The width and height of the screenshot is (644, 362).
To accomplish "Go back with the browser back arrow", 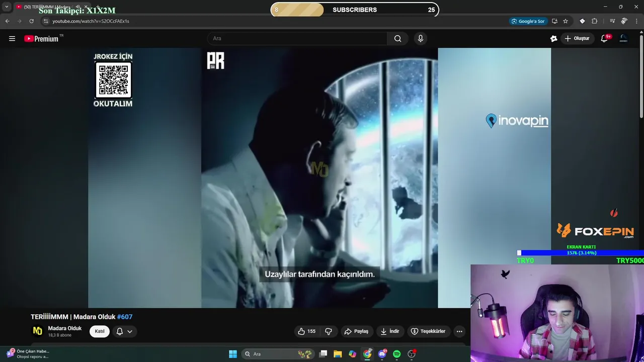I will 7,21.
